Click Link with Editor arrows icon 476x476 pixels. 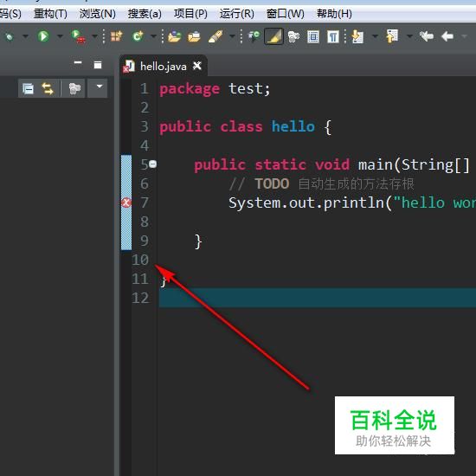click(48, 88)
